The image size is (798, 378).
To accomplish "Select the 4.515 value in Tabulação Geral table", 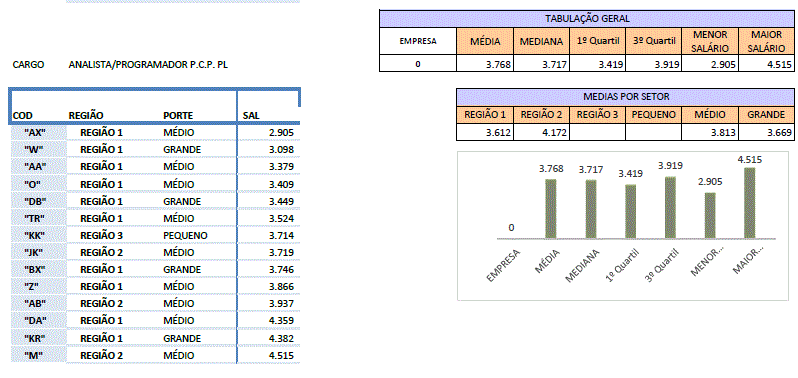I will pyautogui.click(x=767, y=64).
